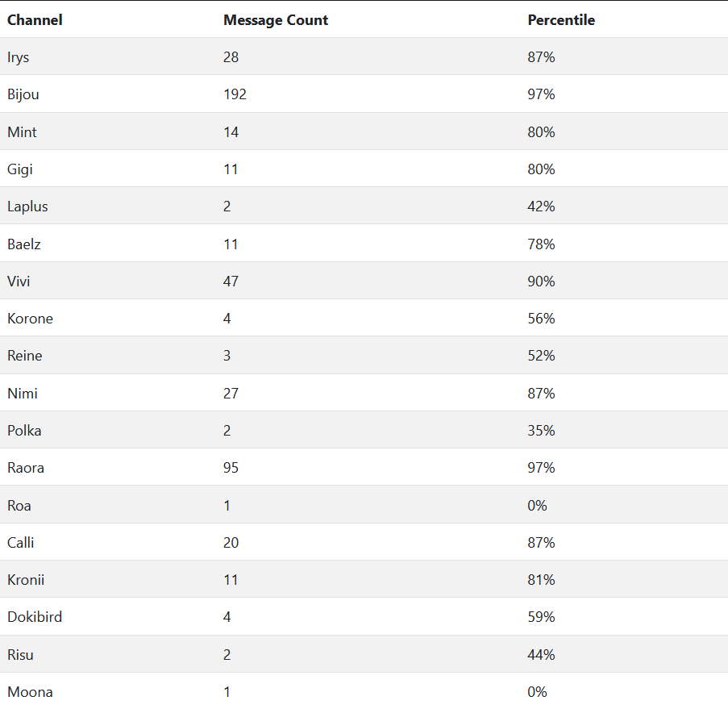Select the Korone channel name

31,319
